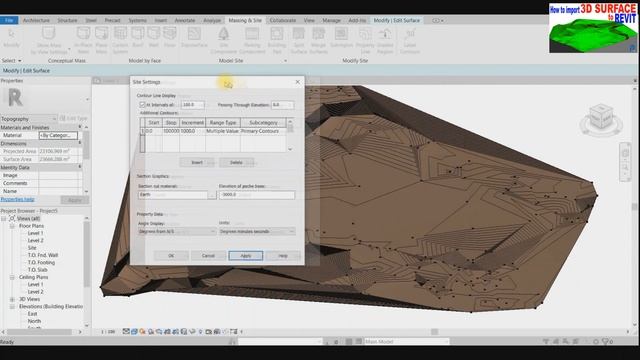Open the Topography type selector dropdown

(x=29, y=119)
